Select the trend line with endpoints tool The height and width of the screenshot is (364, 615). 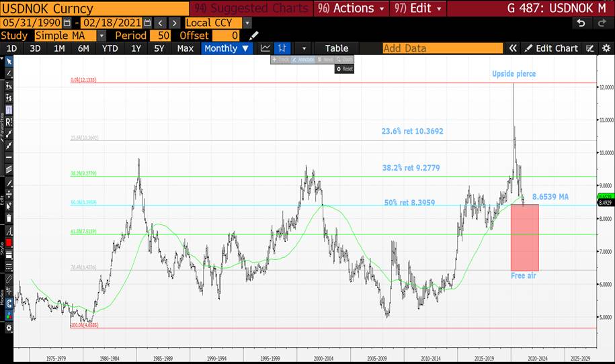click(9, 134)
